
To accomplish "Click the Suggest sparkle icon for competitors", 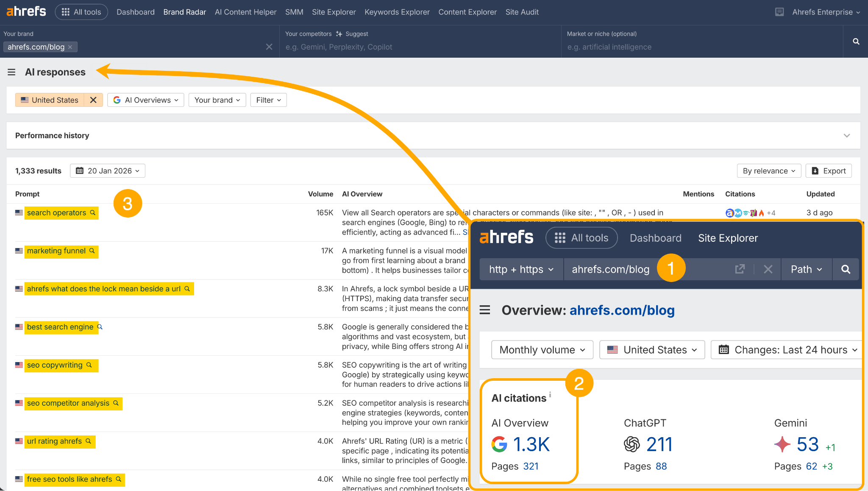I will (339, 33).
